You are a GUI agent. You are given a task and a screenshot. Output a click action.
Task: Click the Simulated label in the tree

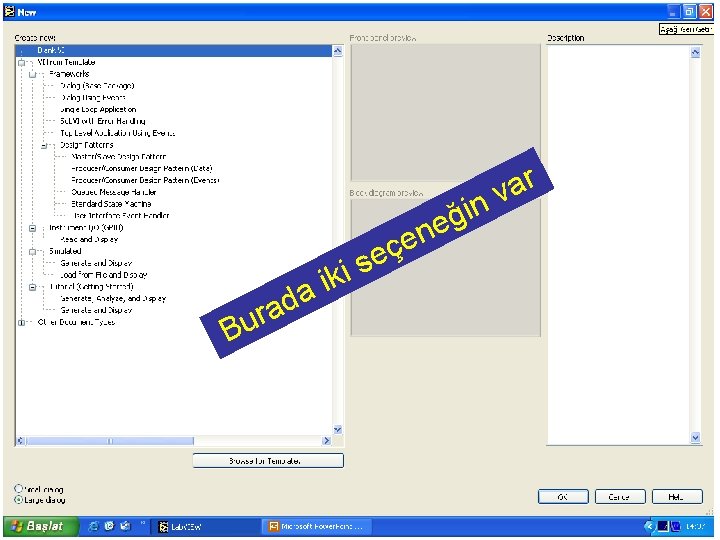click(65, 252)
